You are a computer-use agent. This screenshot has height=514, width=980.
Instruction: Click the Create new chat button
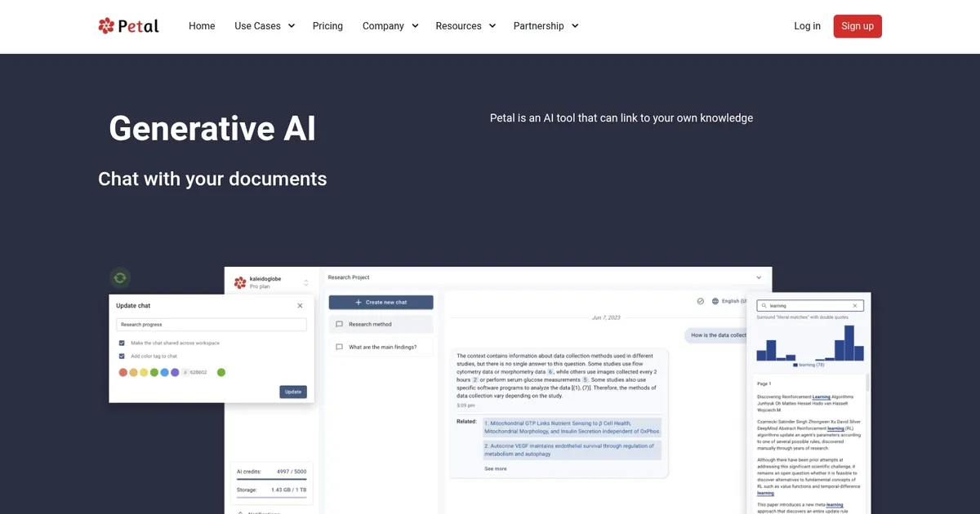(381, 302)
